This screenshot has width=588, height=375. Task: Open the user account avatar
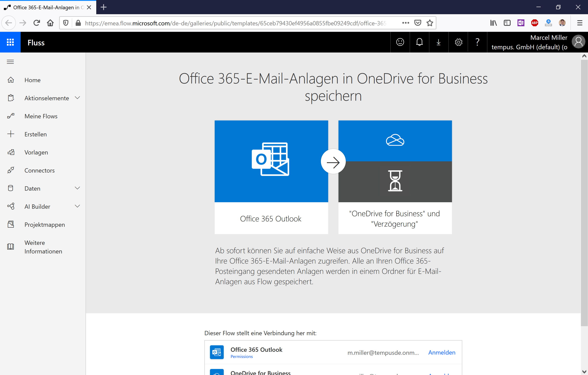coord(579,42)
